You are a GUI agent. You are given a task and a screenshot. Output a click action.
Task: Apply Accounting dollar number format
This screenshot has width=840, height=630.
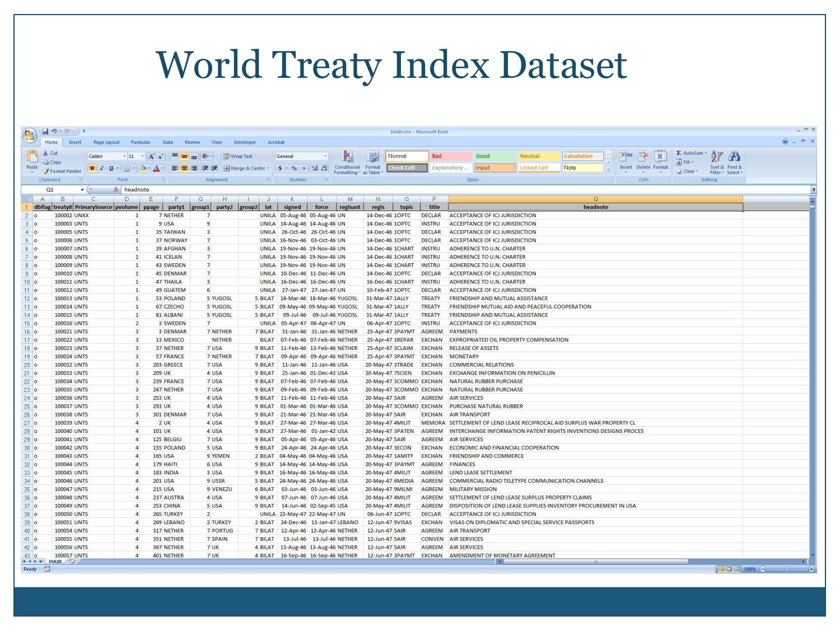click(x=280, y=169)
